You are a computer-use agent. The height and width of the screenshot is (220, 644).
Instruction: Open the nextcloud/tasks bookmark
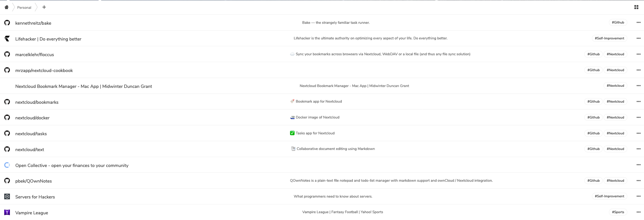click(31, 134)
